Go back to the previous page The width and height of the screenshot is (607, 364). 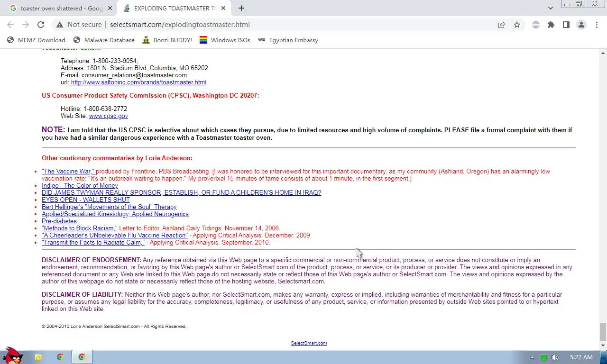(x=10, y=25)
